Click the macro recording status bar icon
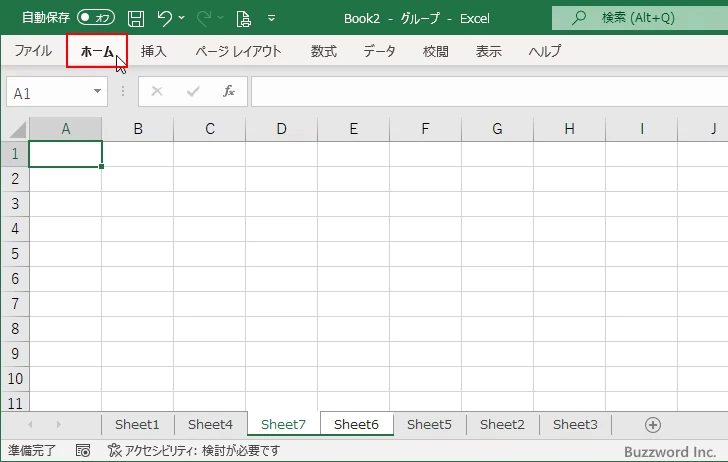This screenshot has height=462, width=728. click(x=83, y=450)
